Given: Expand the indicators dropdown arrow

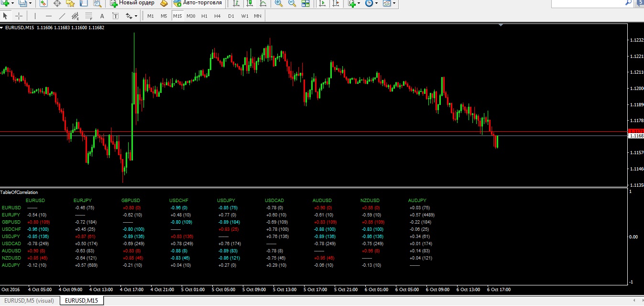Looking at the screenshot, I should 360,3.
